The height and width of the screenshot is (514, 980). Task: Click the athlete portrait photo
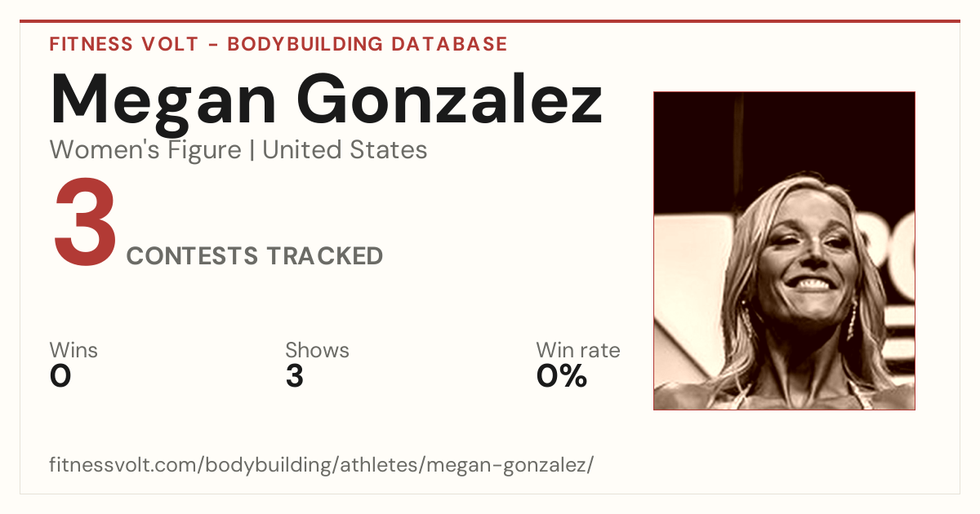[x=784, y=250]
